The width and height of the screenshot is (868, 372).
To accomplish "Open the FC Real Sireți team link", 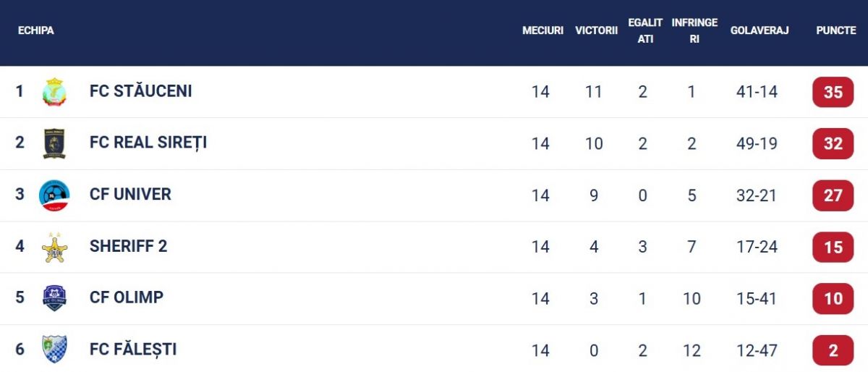I will click(148, 143).
